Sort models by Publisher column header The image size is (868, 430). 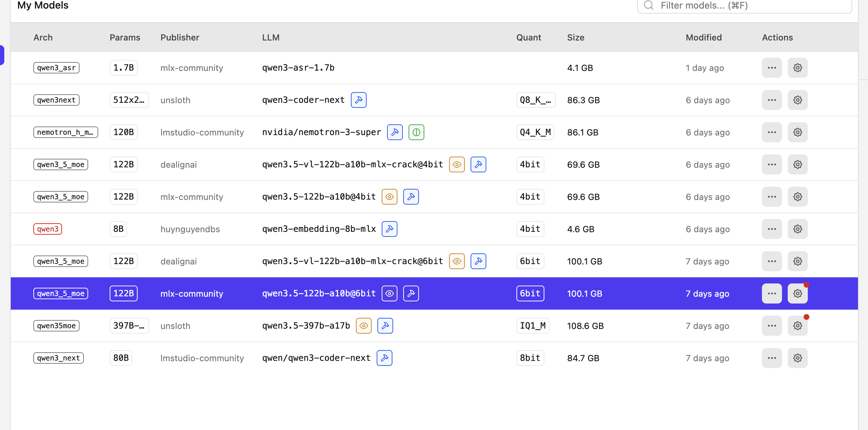[180, 38]
